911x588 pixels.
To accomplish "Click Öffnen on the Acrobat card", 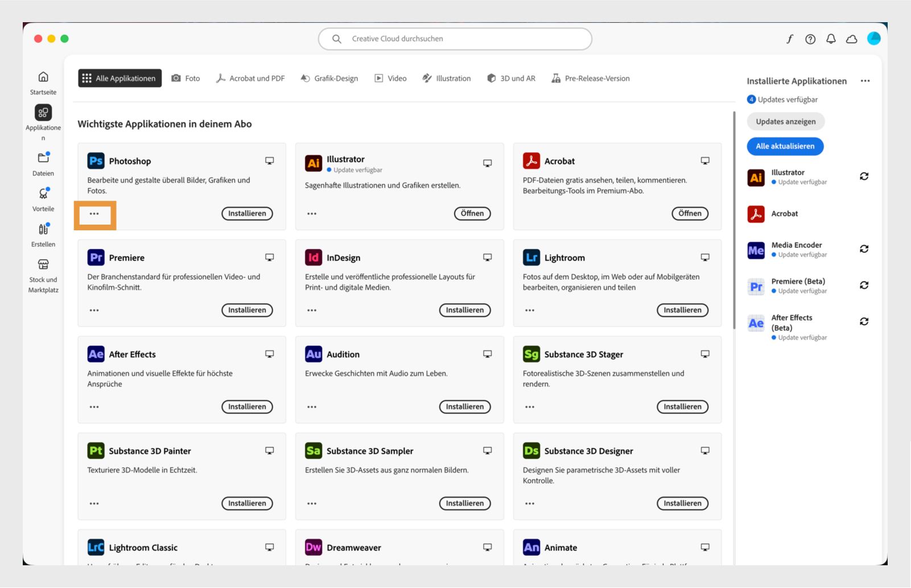I will 690,214.
